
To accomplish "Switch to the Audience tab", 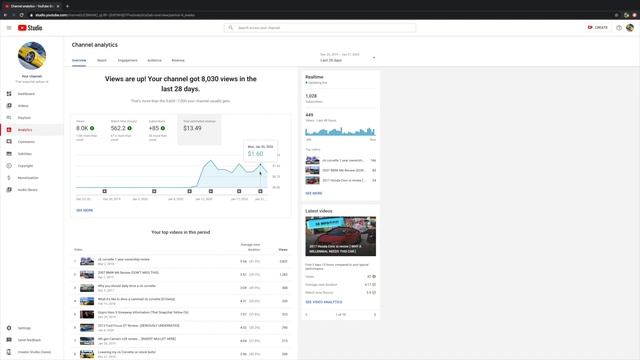I will pyautogui.click(x=154, y=60).
